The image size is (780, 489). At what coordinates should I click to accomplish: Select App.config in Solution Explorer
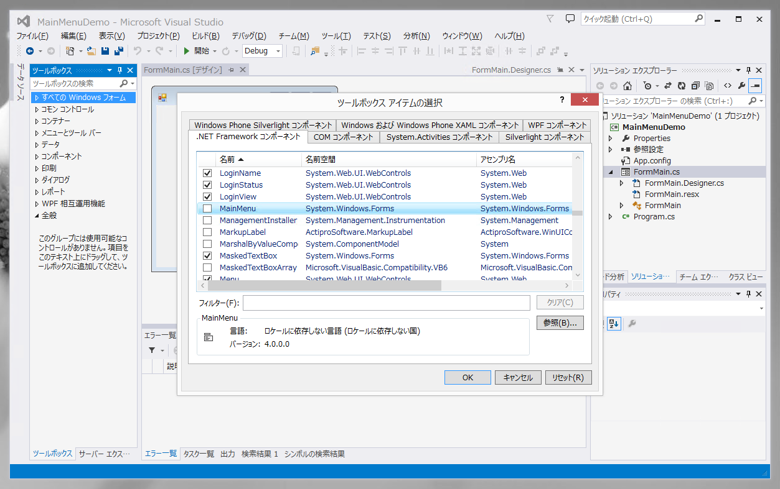click(652, 161)
